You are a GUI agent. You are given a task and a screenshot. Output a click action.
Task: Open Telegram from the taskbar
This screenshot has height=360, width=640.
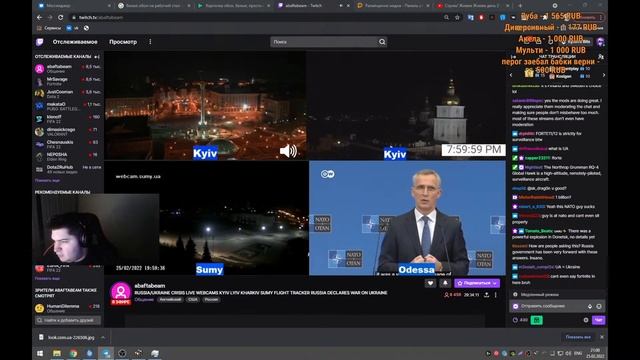tap(106, 353)
